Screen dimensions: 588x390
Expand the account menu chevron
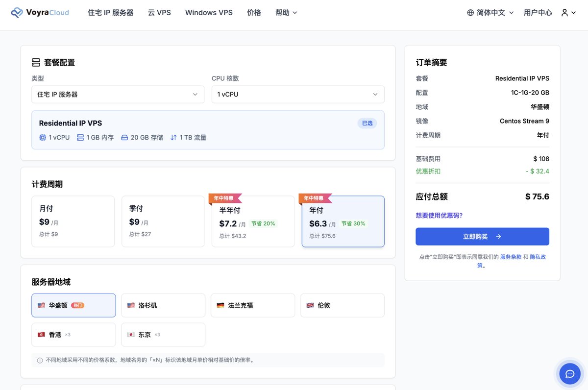coord(574,13)
